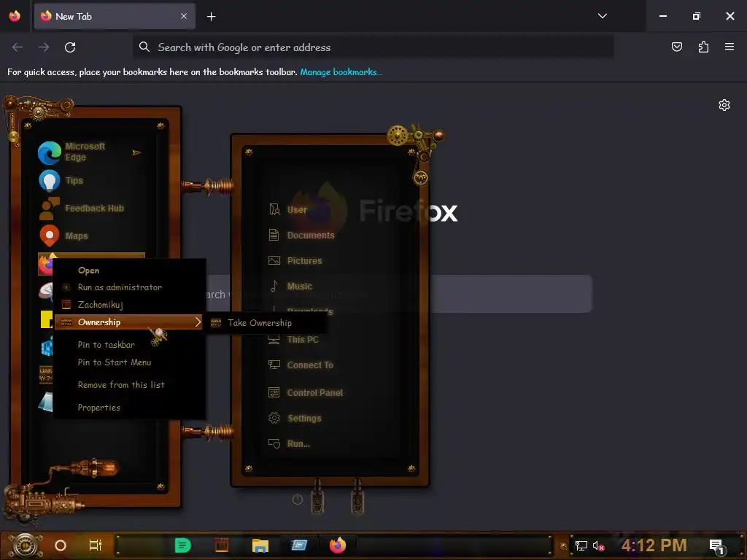747x560 pixels.
Task: Open Properties from context menu
Action: [130, 408]
